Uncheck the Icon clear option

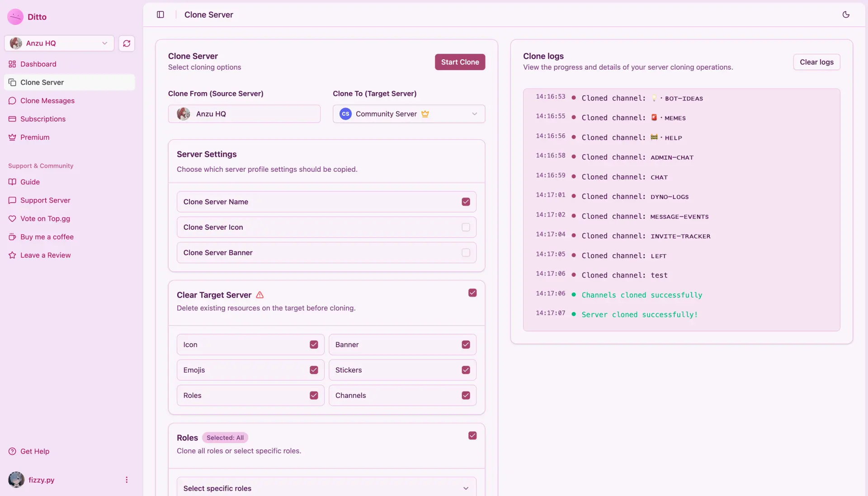(314, 345)
